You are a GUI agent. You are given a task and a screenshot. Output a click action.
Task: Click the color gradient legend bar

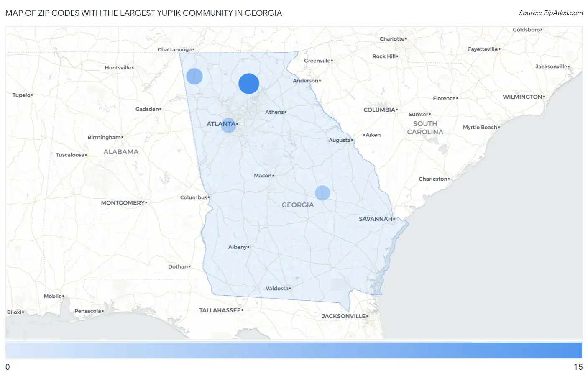294,350
